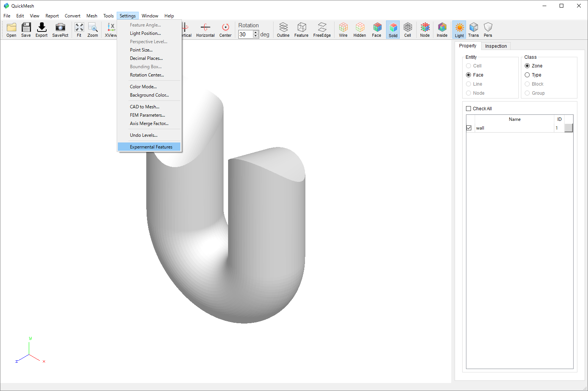
Task: Click the Horizontal rotation icon
Action: click(205, 30)
